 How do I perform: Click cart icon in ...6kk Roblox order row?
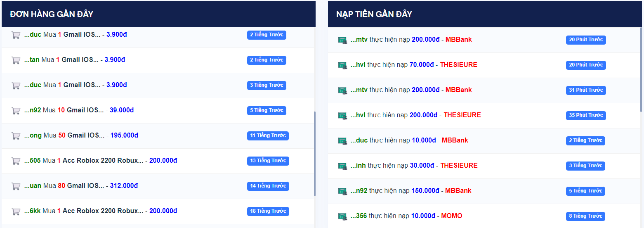[x=16, y=211]
